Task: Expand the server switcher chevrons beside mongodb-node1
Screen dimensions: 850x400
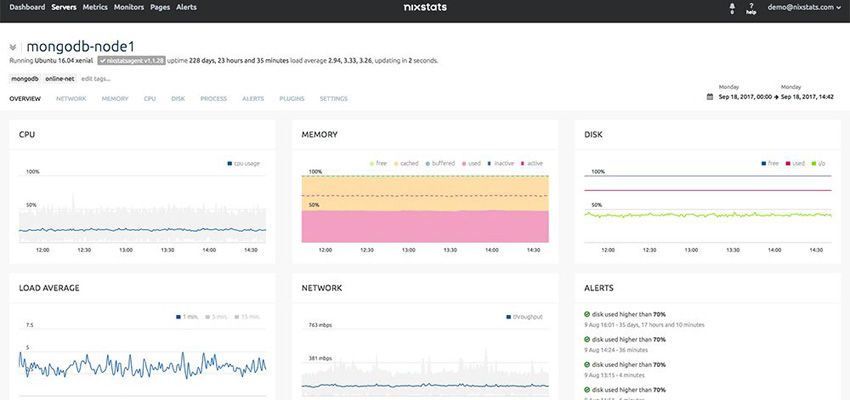Action: (13, 47)
